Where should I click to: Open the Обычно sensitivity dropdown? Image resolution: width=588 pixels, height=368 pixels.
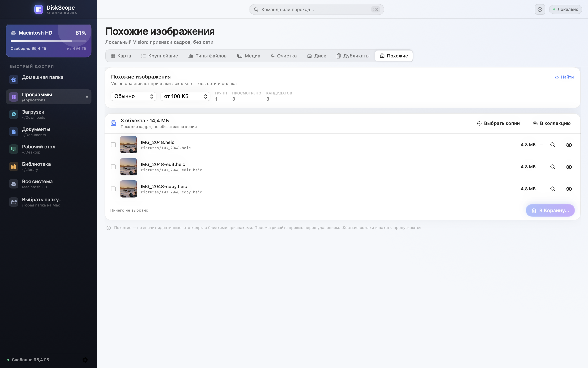click(133, 96)
